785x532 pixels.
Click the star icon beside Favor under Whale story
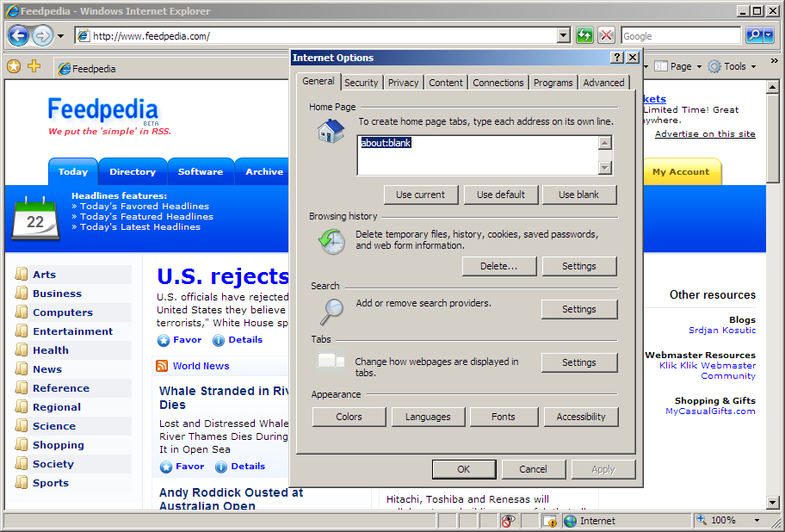[166, 467]
